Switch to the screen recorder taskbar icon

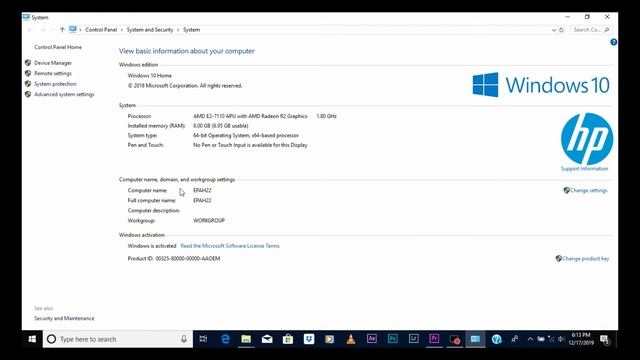click(455, 339)
